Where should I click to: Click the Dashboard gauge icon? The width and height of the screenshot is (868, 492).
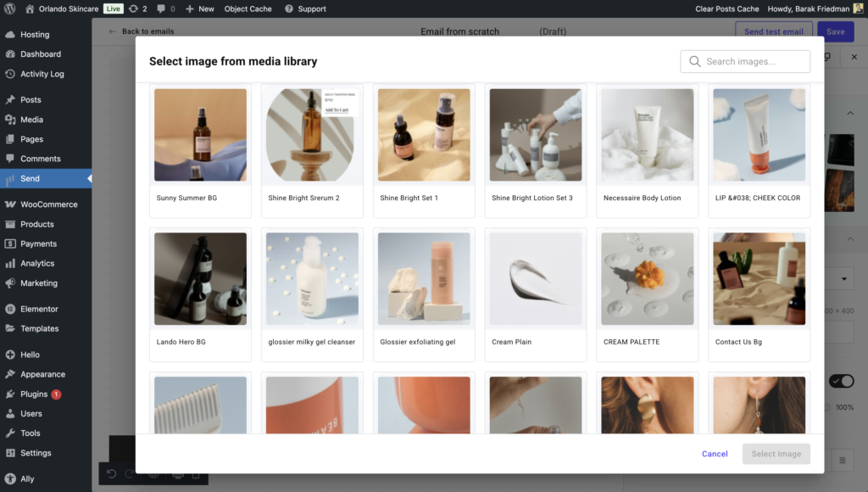pos(10,54)
